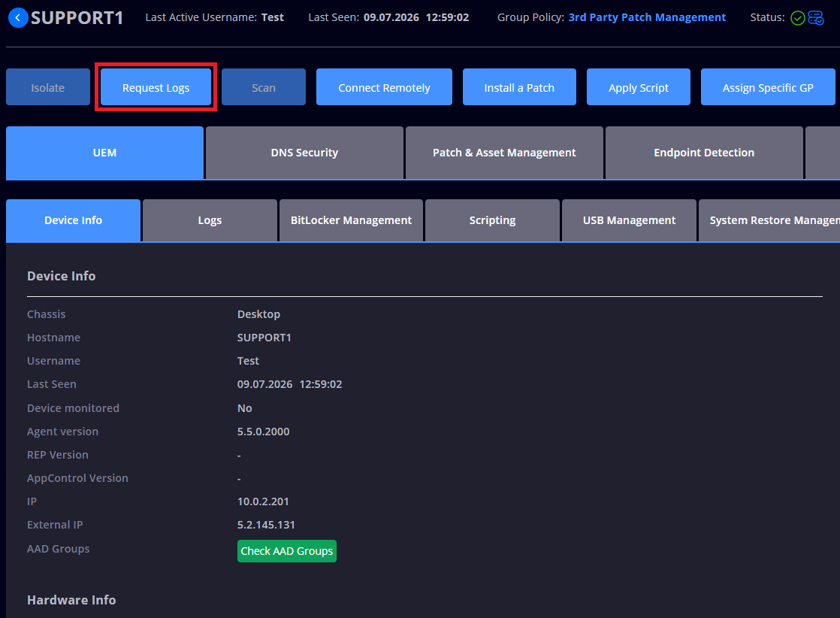Go to the USB Management tab
This screenshot has width=840, height=618.
point(629,220)
